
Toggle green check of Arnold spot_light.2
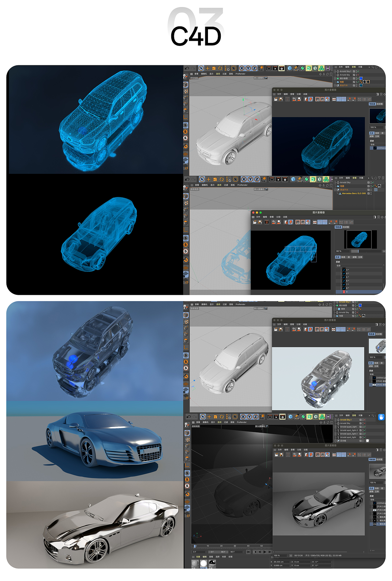tap(364, 430)
